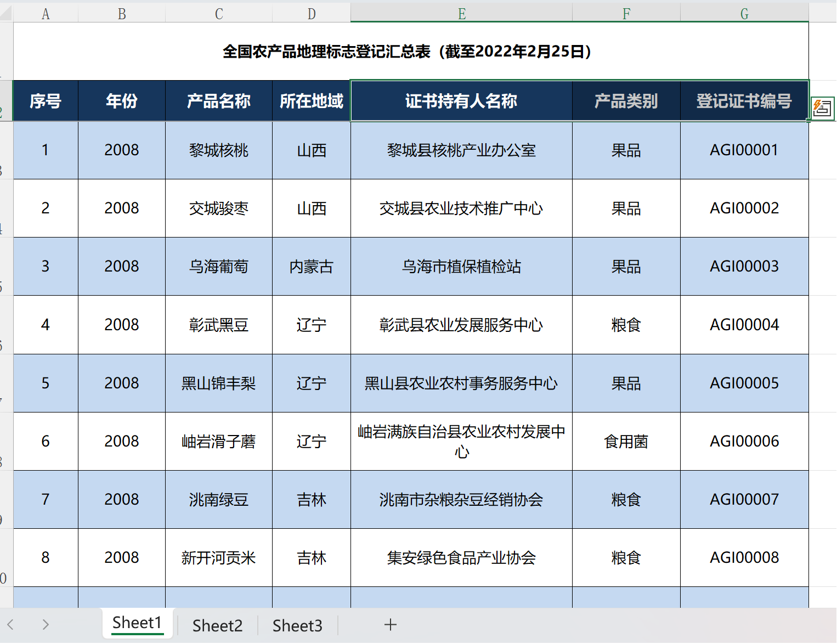
Task: Select the 序号 header cell
Action: (x=46, y=101)
